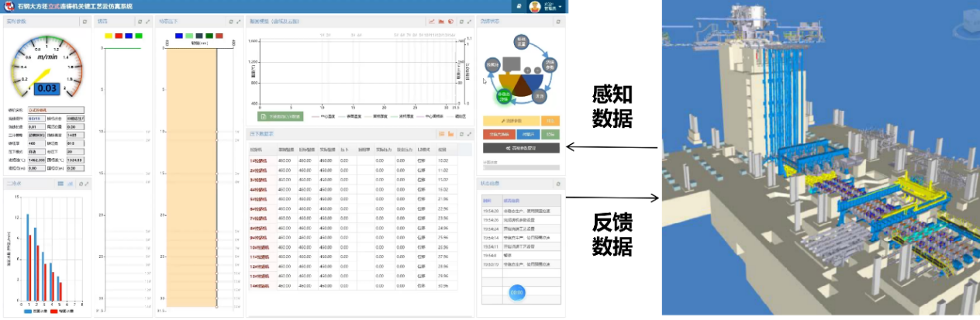
Task: Expand the secondary cooling water chart to fullscreen
Action: coord(87,184)
